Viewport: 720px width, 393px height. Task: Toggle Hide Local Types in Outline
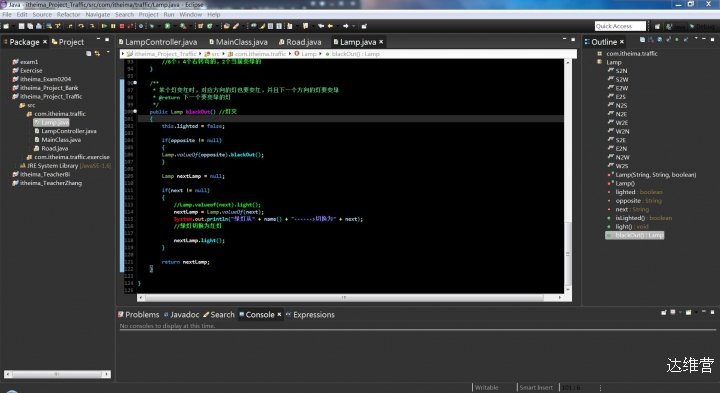coord(686,39)
